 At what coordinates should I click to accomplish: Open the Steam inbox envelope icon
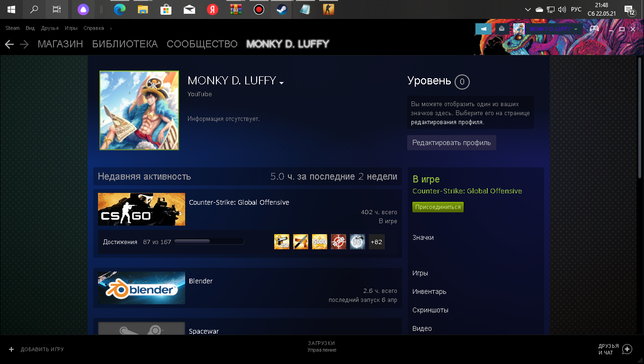(501, 29)
